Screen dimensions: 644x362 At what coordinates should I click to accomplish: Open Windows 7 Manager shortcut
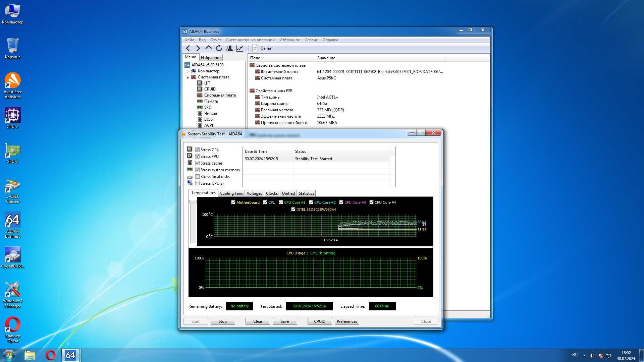pyautogui.click(x=13, y=295)
